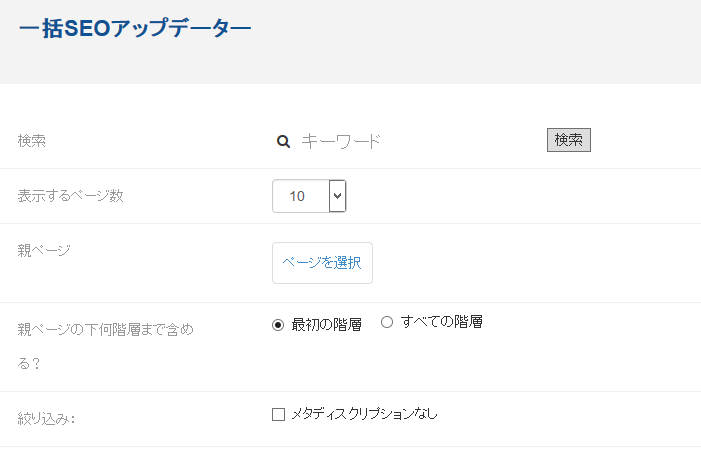This screenshot has height=462, width=701.
Task: Click the すべての階層 option label text
Action: (442, 322)
